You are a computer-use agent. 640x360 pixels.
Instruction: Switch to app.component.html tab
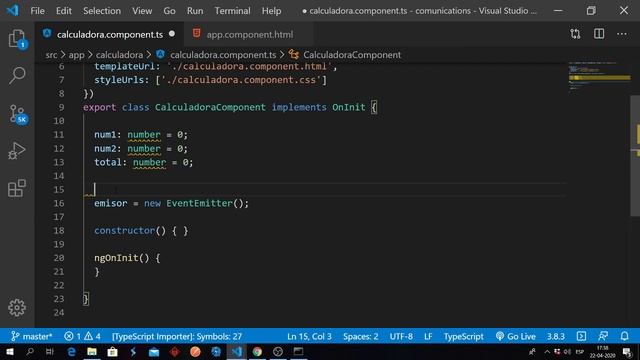click(249, 34)
